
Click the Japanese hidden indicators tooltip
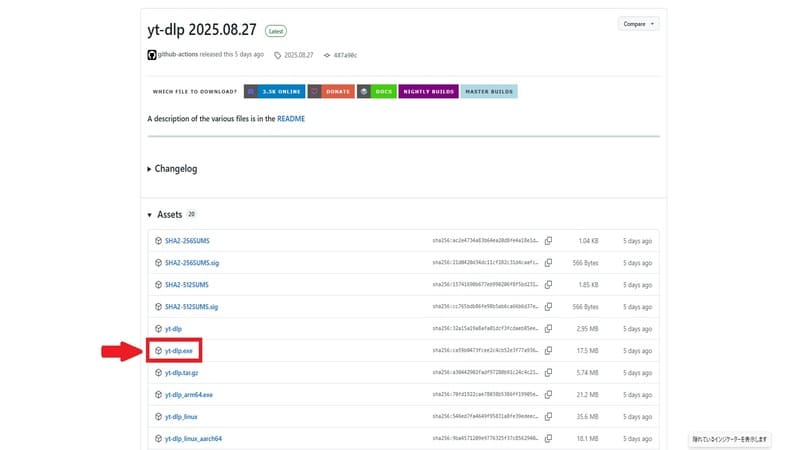point(730,439)
